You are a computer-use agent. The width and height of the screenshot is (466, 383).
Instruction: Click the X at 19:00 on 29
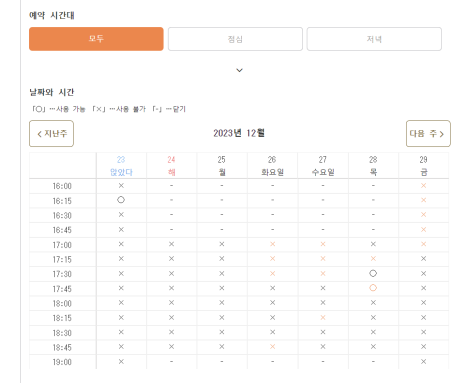pos(423,362)
